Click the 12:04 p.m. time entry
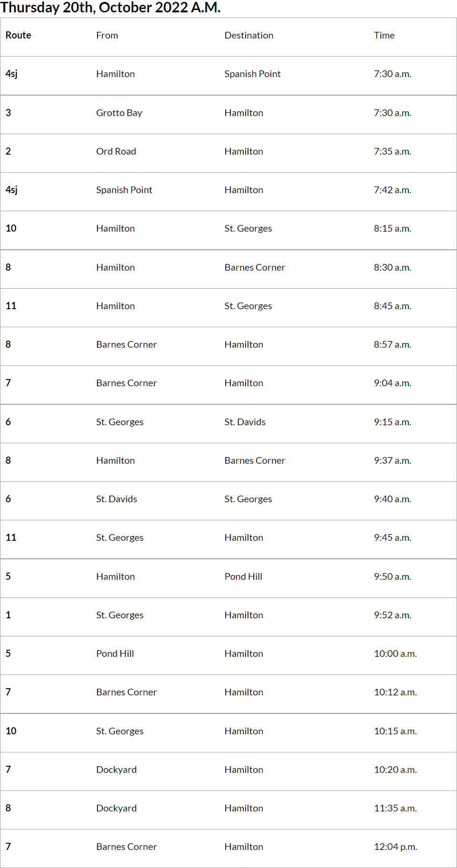457x868 pixels. [x=395, y=847]
